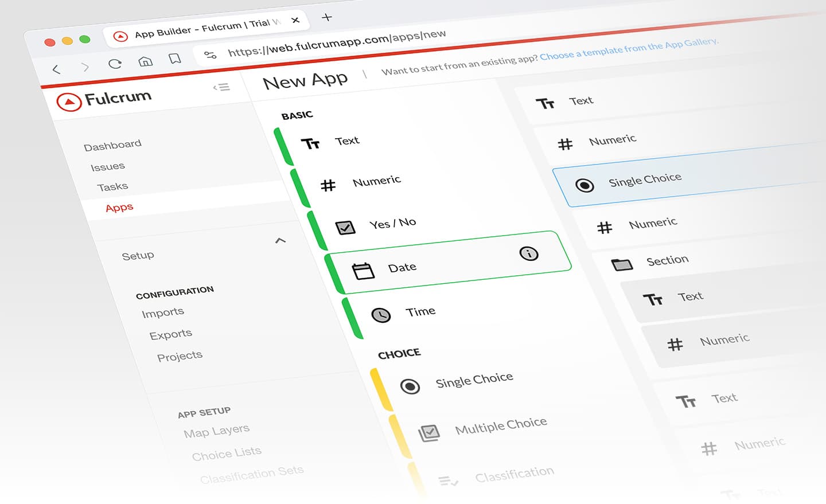Click the Multiple Choice icon in palette

429,433
